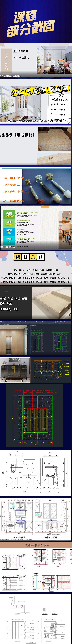Click the line 中间的就是螺丝了
The height and width of the screenshot is (644, 72).
pos(12,185)
